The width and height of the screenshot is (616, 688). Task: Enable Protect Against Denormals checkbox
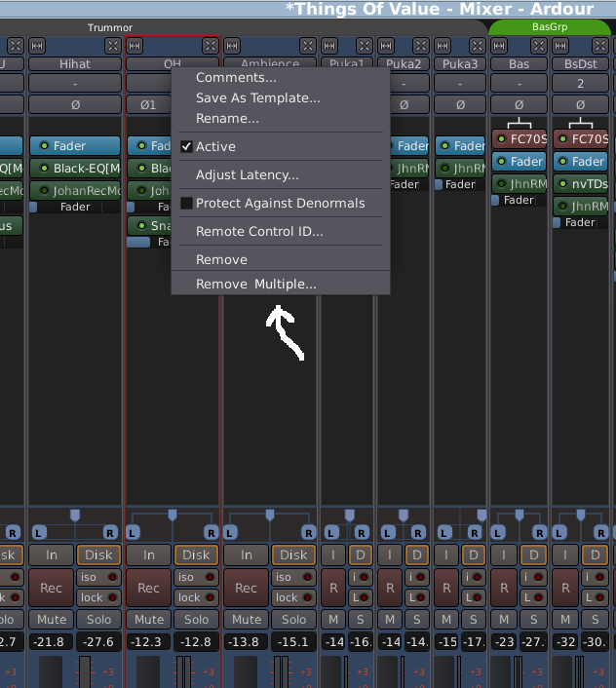coord(186,203)
